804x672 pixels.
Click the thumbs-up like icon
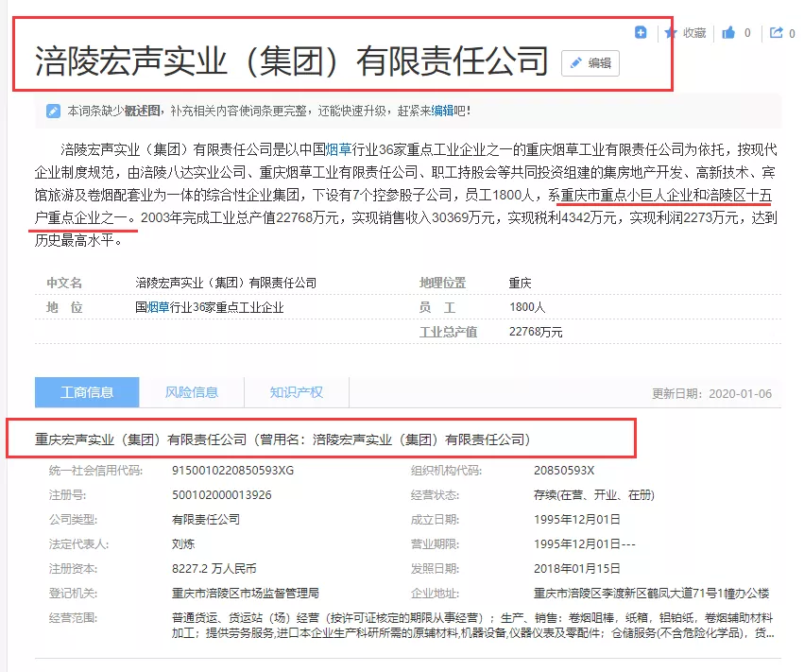click(728, 33)
